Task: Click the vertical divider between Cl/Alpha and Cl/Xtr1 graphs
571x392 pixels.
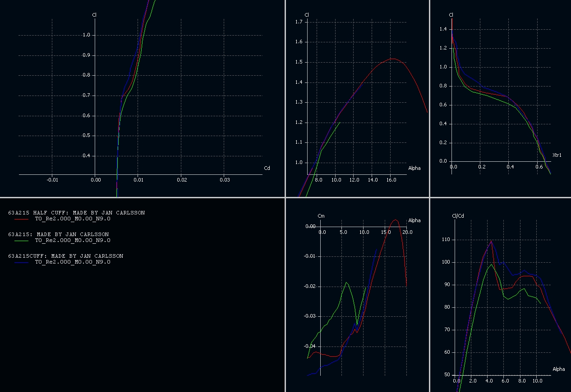Action: tap(430, 98)
